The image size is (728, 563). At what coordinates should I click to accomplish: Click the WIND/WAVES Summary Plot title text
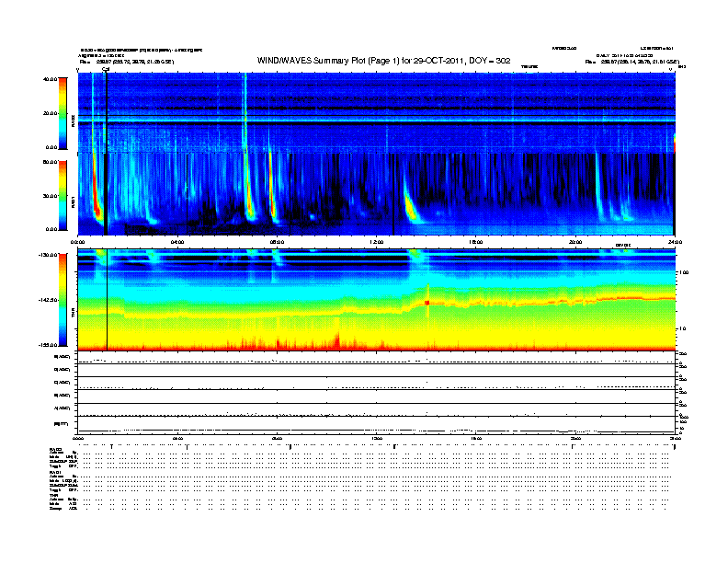tap(383, 61)
